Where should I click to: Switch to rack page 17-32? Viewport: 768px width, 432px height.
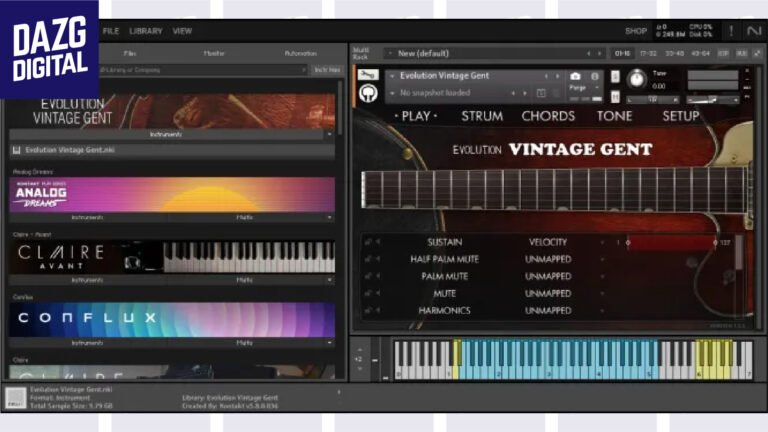point(648,53)
